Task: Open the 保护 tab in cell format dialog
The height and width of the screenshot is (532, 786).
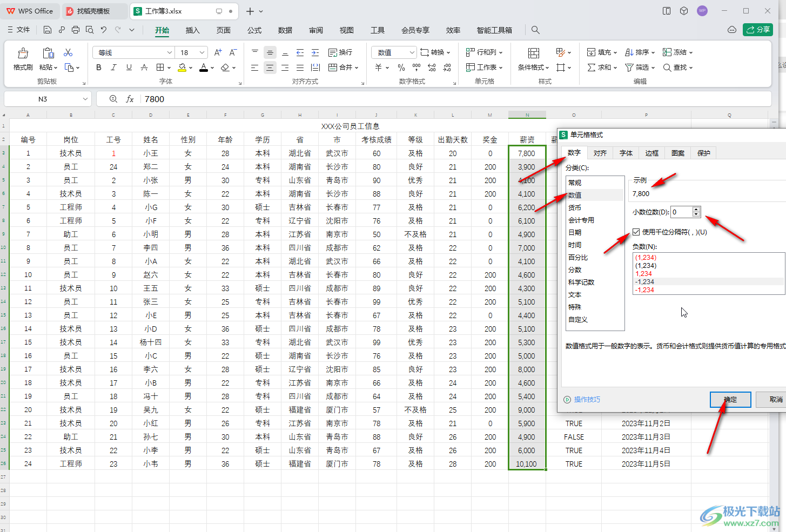Action: [704, 153]
